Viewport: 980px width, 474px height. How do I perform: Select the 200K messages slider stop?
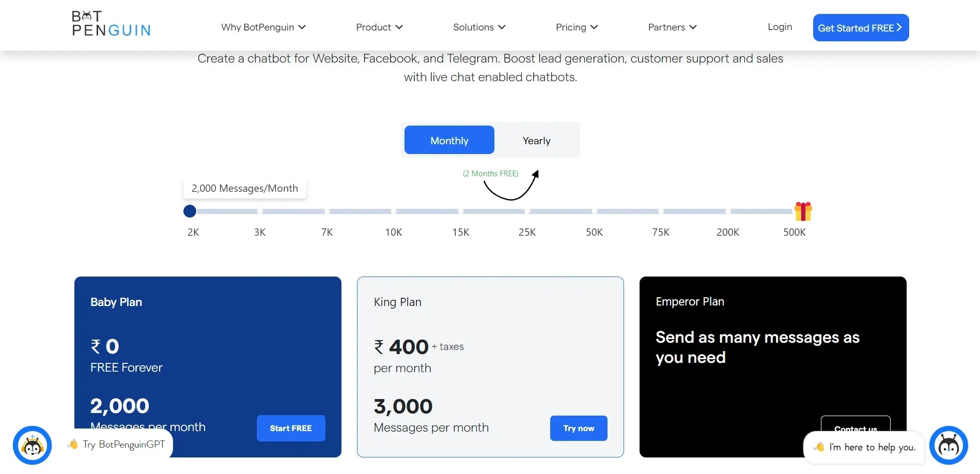pos(727,211)
